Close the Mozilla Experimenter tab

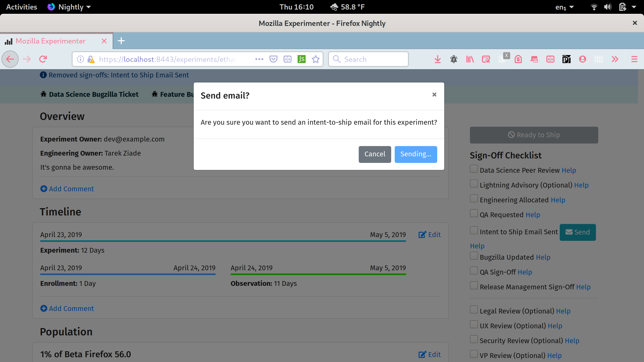104,41
